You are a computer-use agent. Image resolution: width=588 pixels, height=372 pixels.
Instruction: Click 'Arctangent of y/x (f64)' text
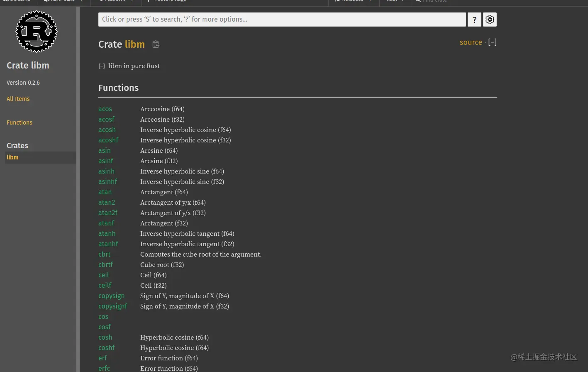(x=173, y=202)
